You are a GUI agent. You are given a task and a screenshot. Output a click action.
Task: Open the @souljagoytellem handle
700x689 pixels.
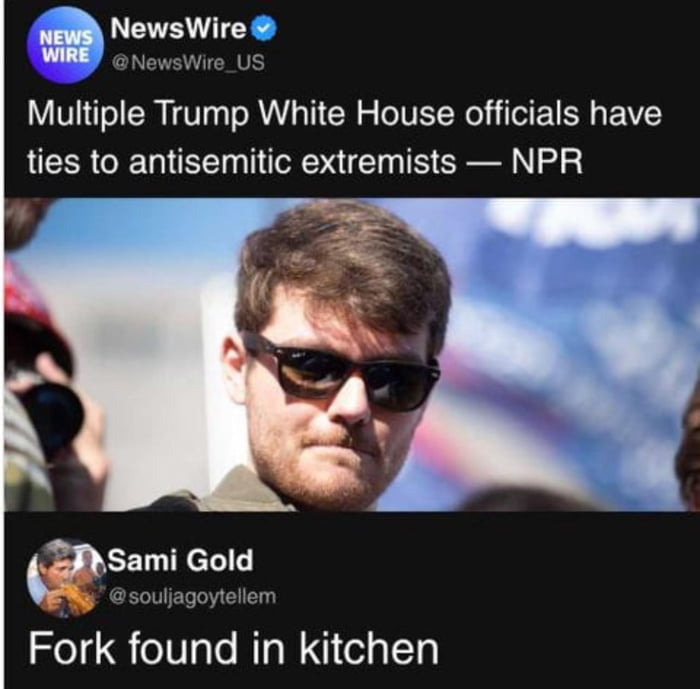pyautogui.click(x=193, y=597)
